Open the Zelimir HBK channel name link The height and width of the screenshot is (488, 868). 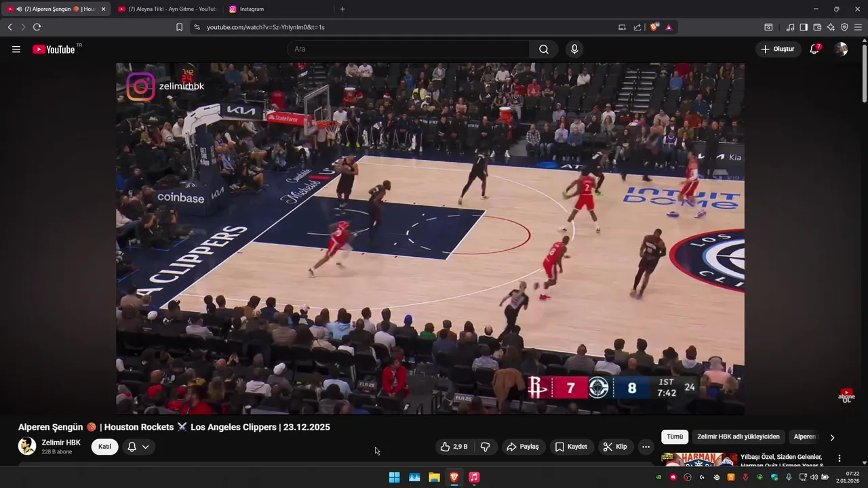coord(61,443)
